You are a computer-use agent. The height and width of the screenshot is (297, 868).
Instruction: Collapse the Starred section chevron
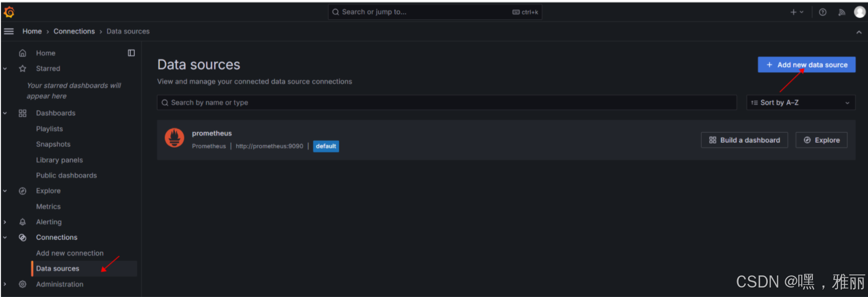5,69
